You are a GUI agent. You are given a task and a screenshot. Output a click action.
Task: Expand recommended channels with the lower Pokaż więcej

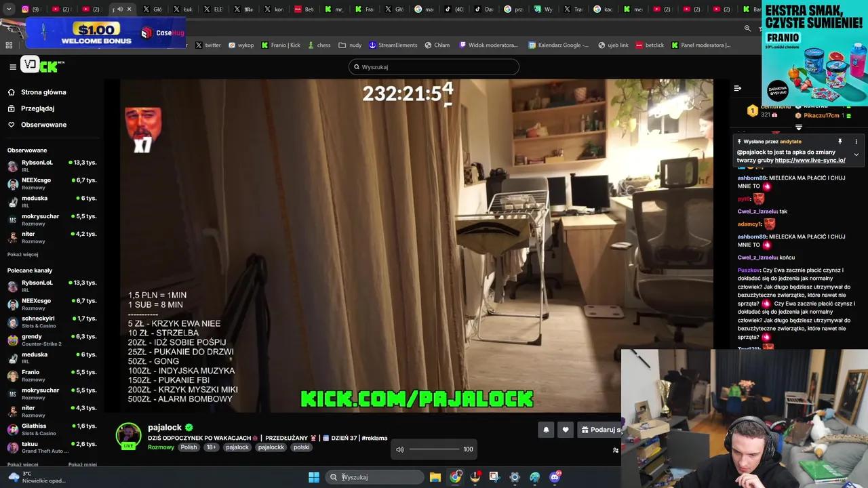[x=22, y=464]
